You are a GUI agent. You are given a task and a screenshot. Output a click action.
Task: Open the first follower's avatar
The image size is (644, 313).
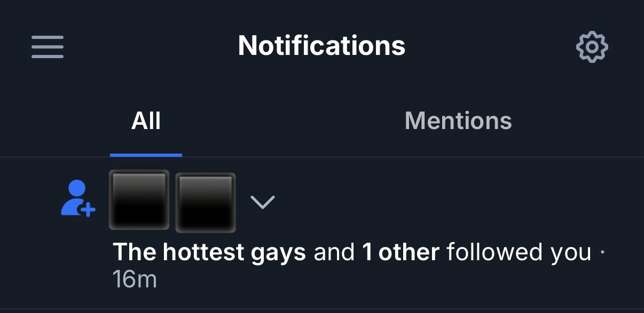(x=139, y=200)
